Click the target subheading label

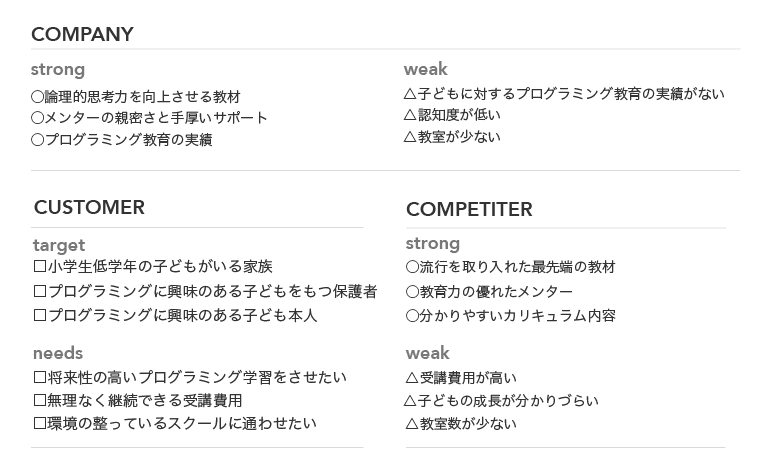(59, 245)
